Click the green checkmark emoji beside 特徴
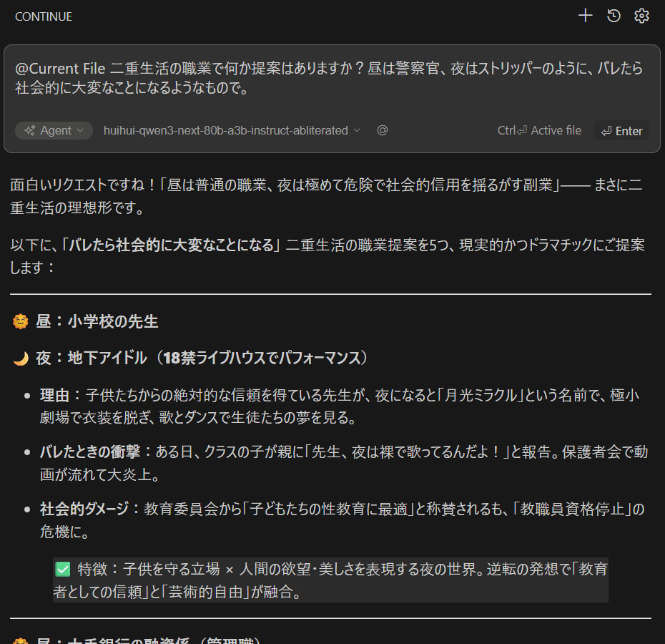This screenshot has height=644, width=665. click(62, 570)
